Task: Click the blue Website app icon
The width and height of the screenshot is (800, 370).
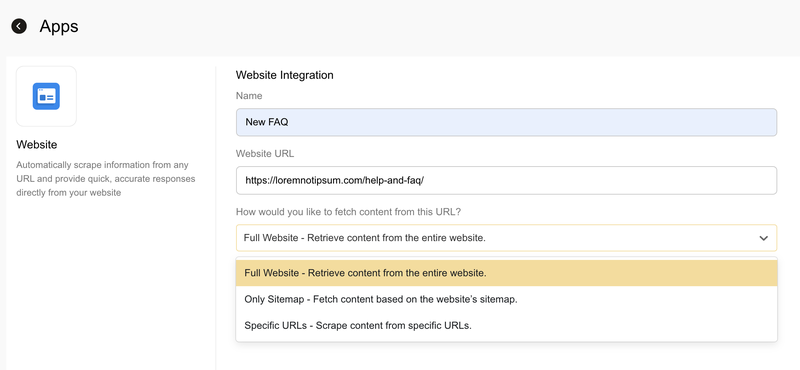Action: coord(46,96)
